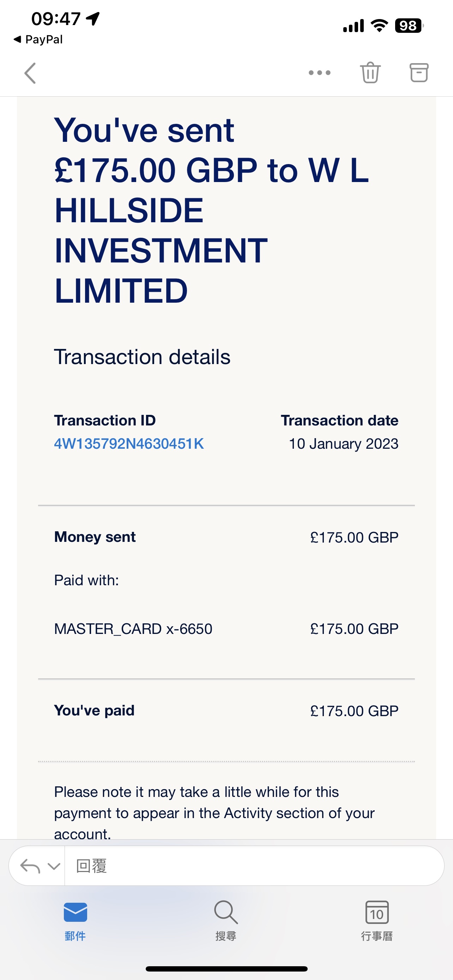Screen dimensions: 453x980
Task: Open transaction ID 4W135792N4630451K link
Action: point(129,444)
